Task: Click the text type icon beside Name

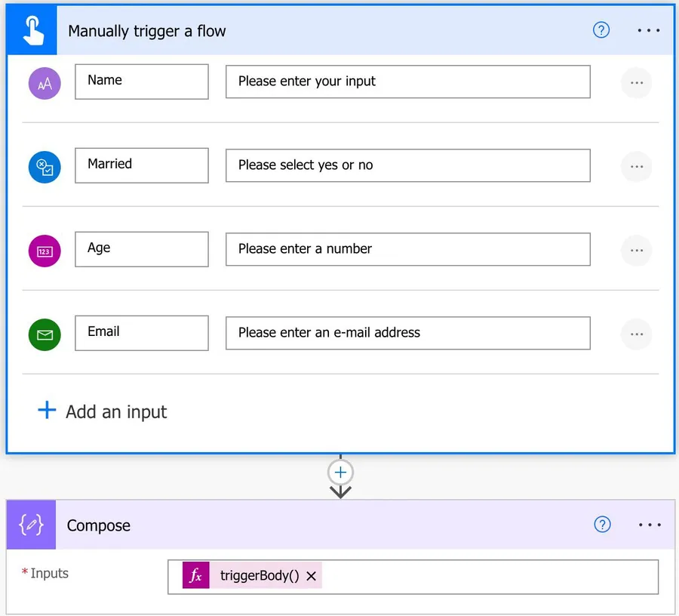Action: coord(45,83)
